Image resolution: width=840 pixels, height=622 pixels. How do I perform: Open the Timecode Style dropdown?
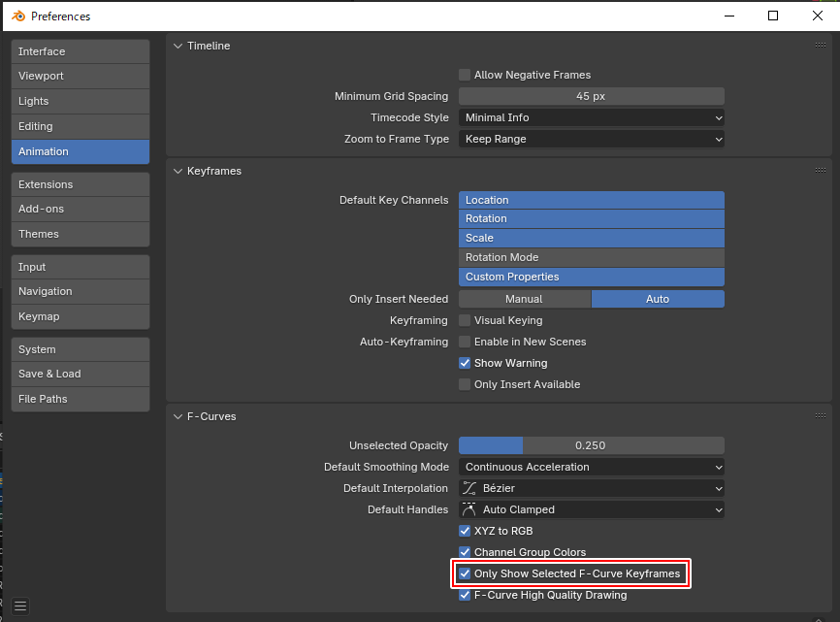click(592, 117)
